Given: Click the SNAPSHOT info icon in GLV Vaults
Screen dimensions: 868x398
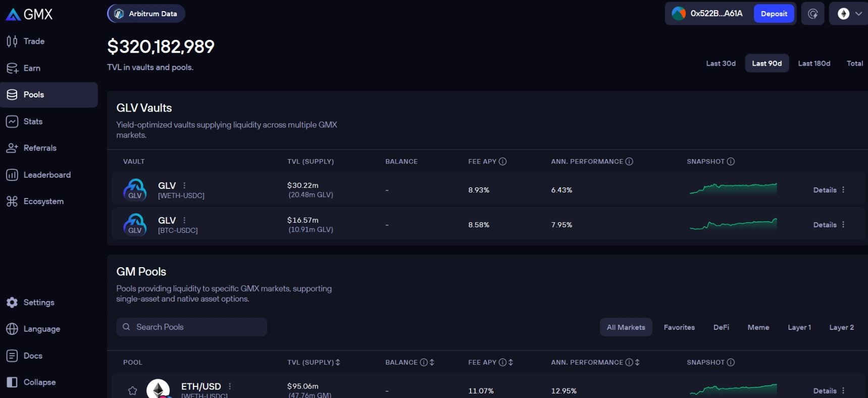Looking at the screenshot, I should [x=731, y=162].
